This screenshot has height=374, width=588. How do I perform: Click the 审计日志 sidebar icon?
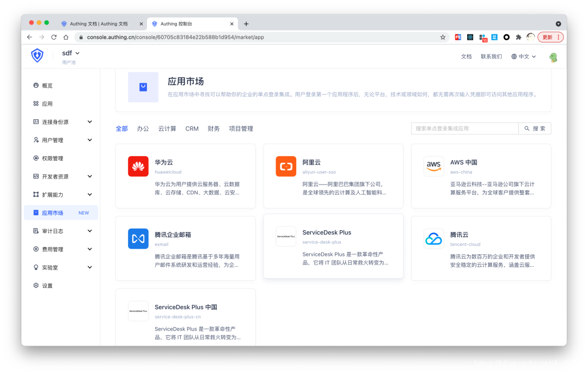click(x=36, y=231)
